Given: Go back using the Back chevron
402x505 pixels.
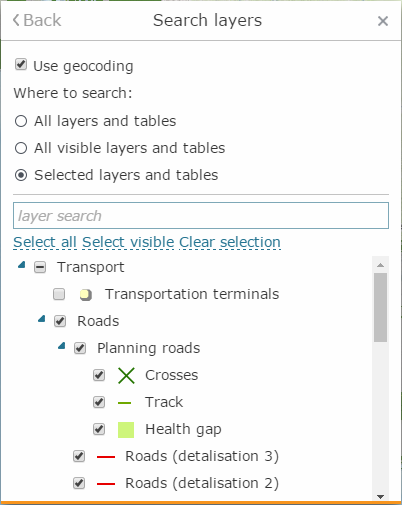Looking at the screenshot, I should [x=37, y=20].
